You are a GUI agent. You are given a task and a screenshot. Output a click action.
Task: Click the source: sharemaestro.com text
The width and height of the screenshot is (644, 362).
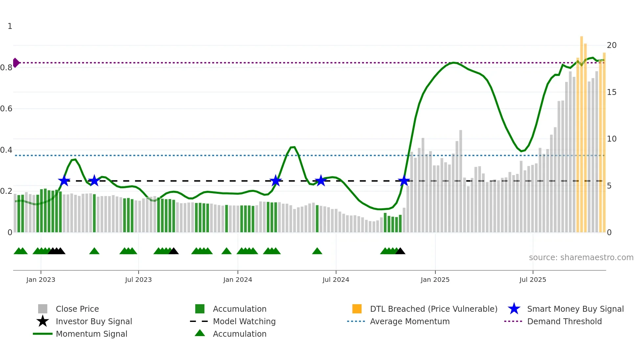click(581, 257)
